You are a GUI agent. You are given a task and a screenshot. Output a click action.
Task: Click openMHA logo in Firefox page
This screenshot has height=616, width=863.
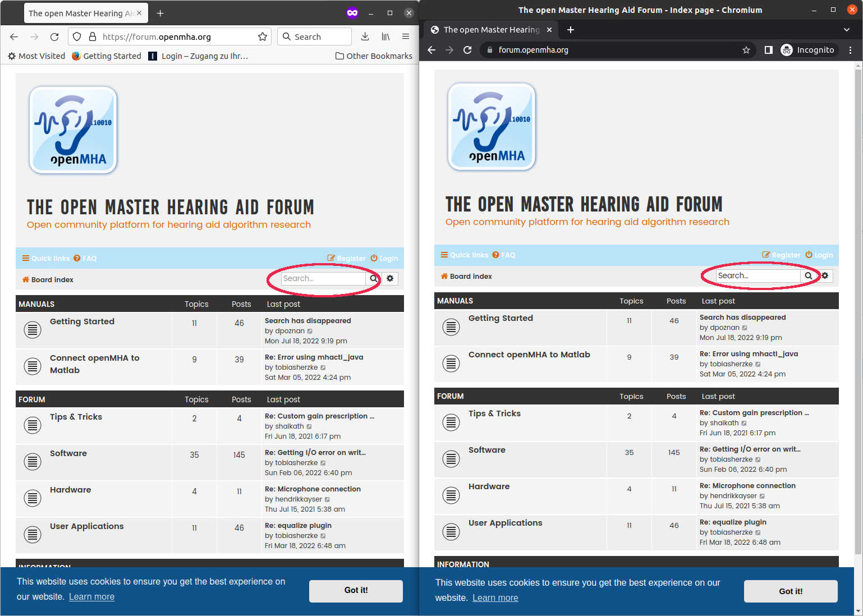click(74, 130)
